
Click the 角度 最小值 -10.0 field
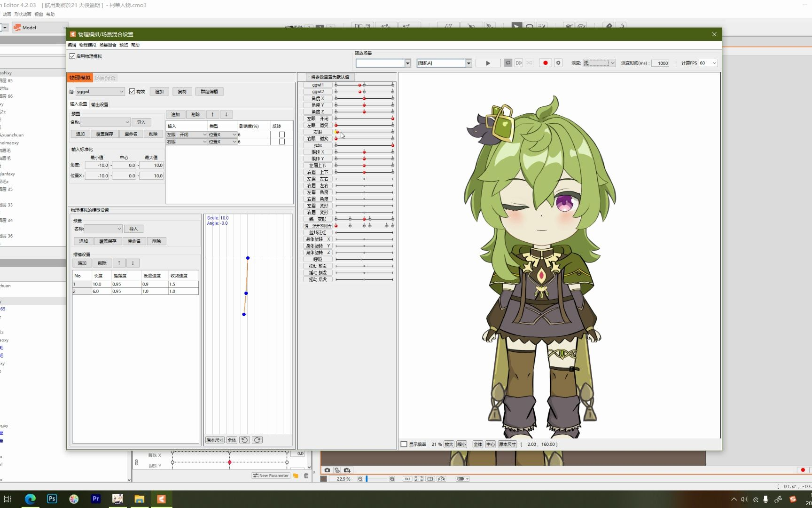pos(98,166)
